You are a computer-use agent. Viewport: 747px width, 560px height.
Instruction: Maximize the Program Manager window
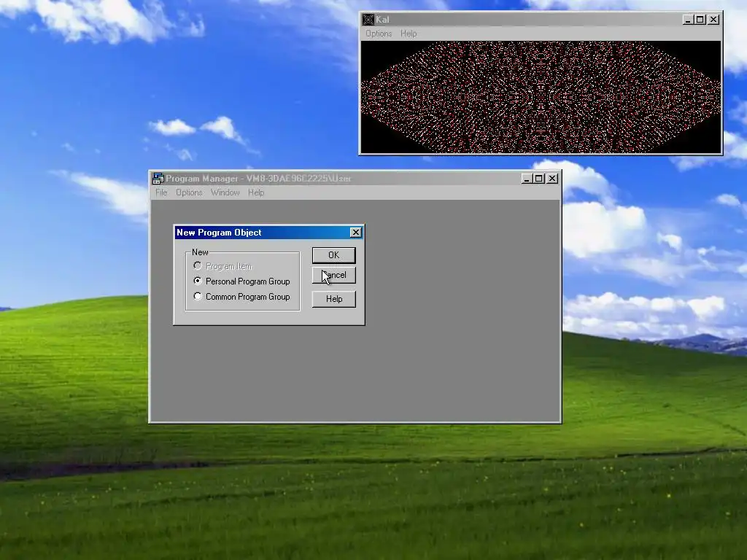click(539, 179)
